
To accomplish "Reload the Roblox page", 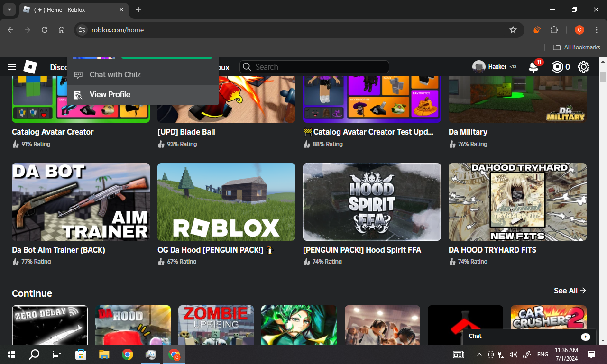I will pos(45,30).
